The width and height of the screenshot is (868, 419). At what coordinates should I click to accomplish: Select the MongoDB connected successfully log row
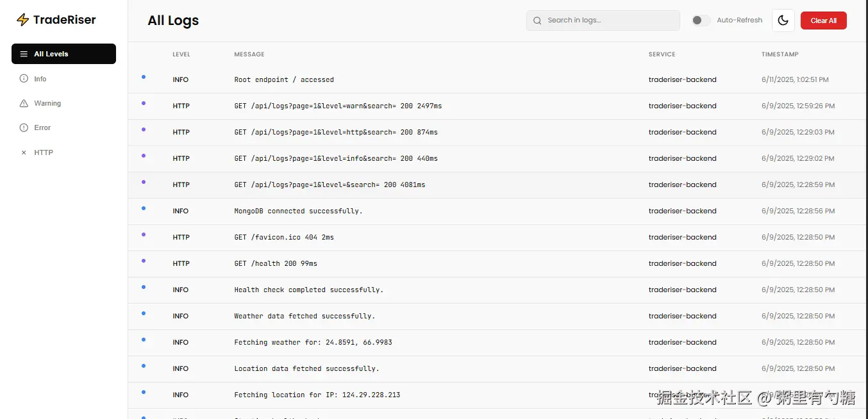tap(298, 211)
